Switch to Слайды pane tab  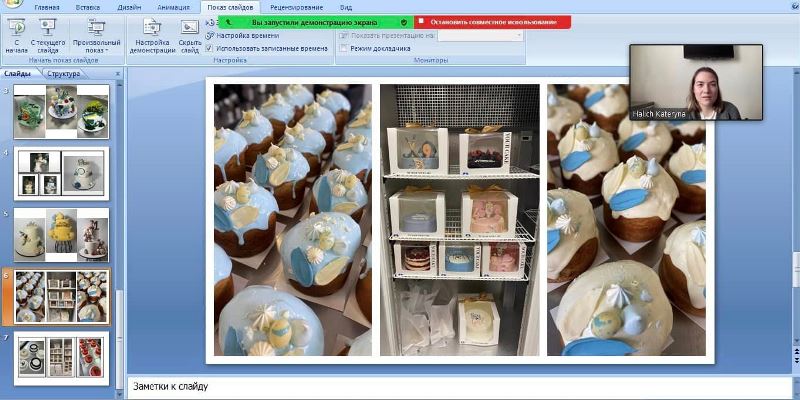pyautogui.click(x=18, y=74)
